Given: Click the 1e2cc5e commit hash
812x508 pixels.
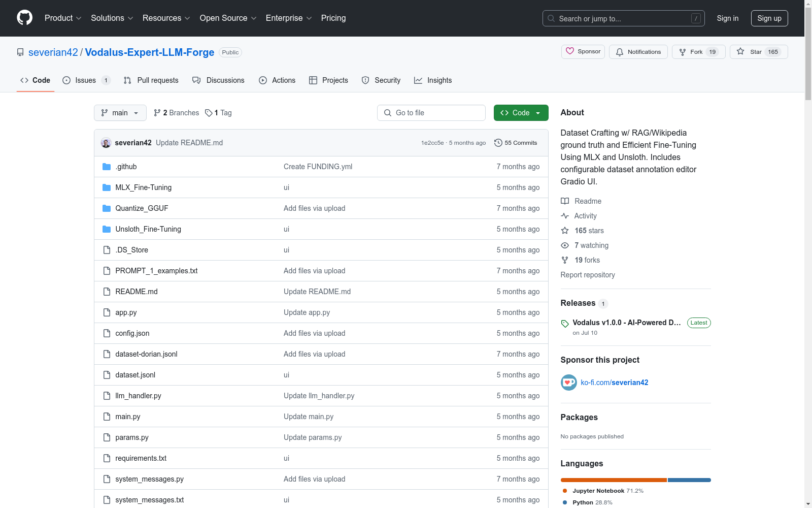Looking at the screenshot, I should click(432, 143).
